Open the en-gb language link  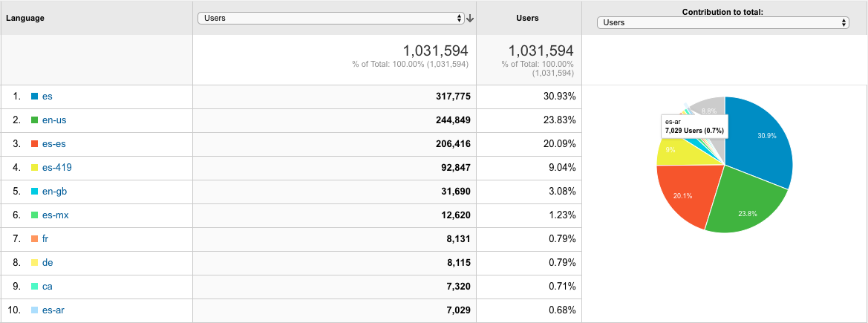coord(54,192)
